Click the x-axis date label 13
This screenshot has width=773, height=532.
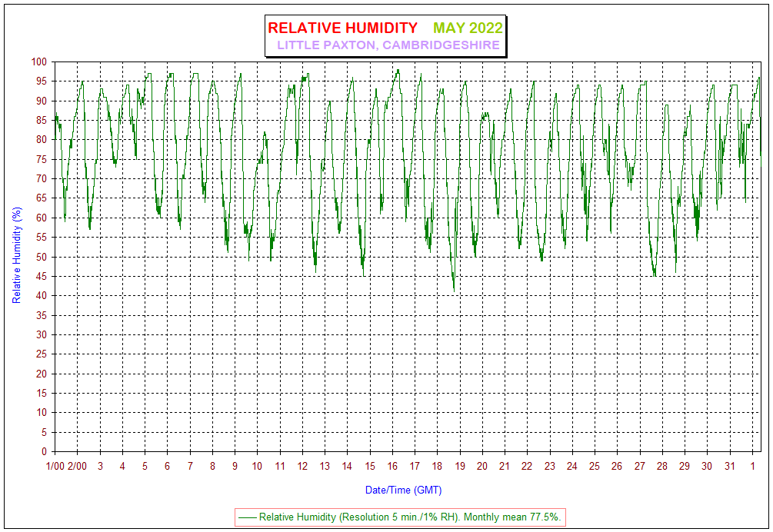325,466
